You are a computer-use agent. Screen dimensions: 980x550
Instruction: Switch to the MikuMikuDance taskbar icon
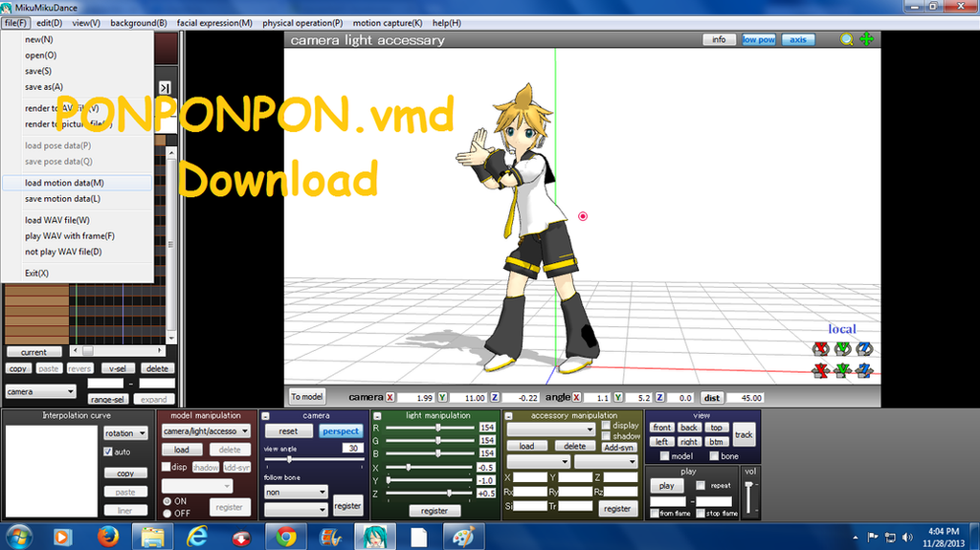click(374, 537)
